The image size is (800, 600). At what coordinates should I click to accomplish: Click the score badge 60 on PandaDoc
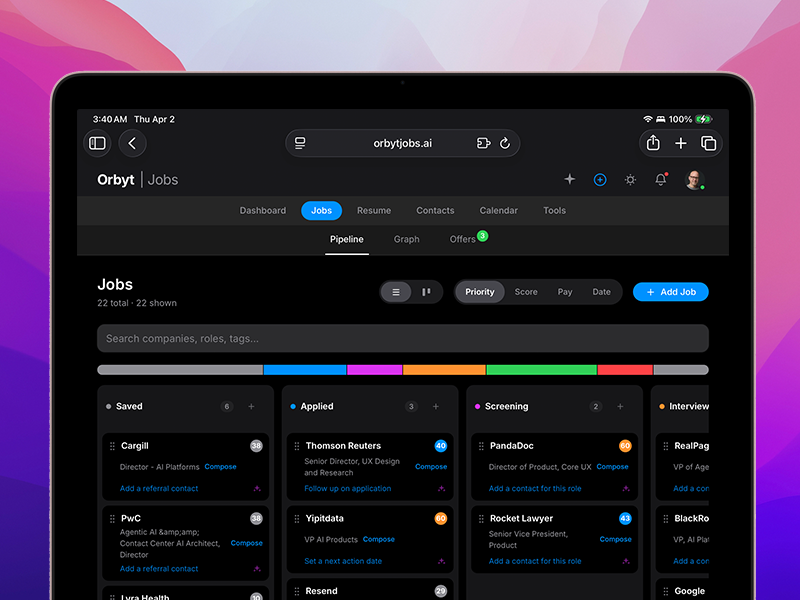tap(625, 446)
